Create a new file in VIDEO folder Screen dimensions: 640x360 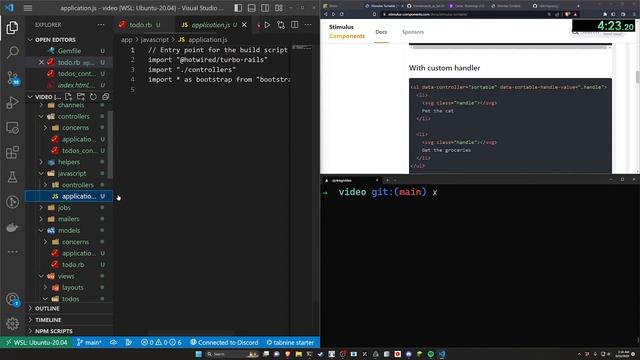(x=69, y=97)
